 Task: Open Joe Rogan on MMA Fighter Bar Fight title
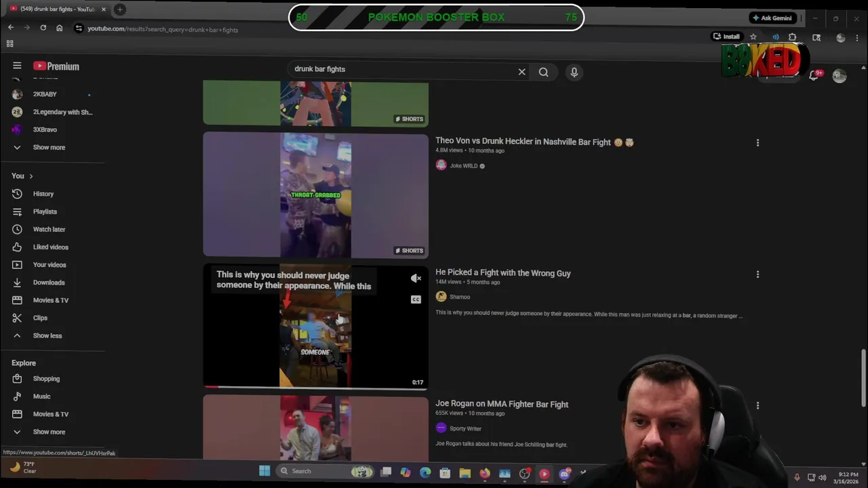point(502,405)
